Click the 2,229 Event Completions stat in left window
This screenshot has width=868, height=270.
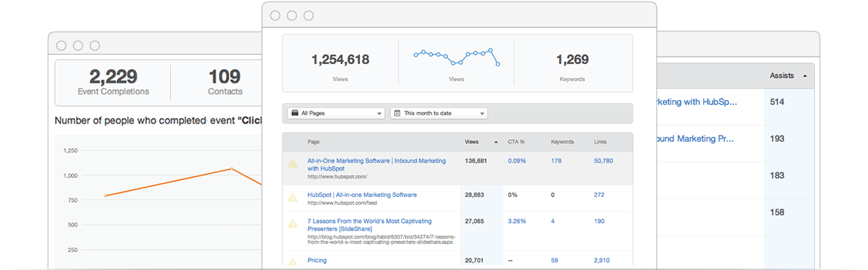113,82
